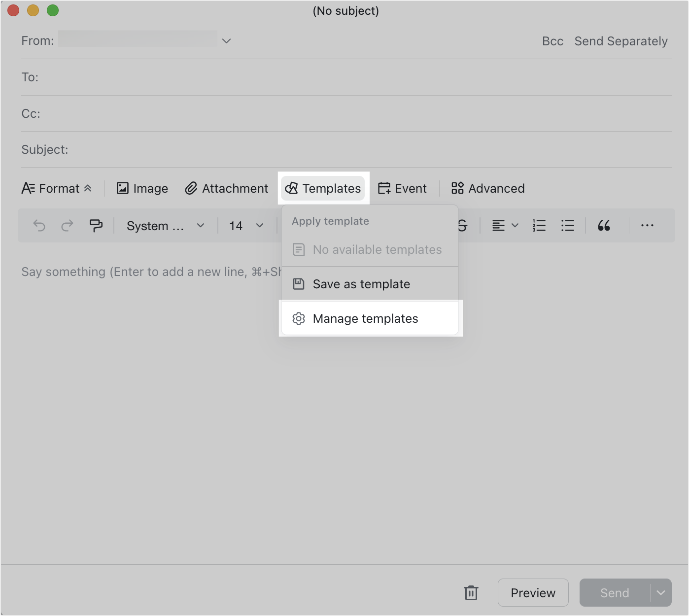
Task: Click the Preview button
Action: [x=533, y=593]
